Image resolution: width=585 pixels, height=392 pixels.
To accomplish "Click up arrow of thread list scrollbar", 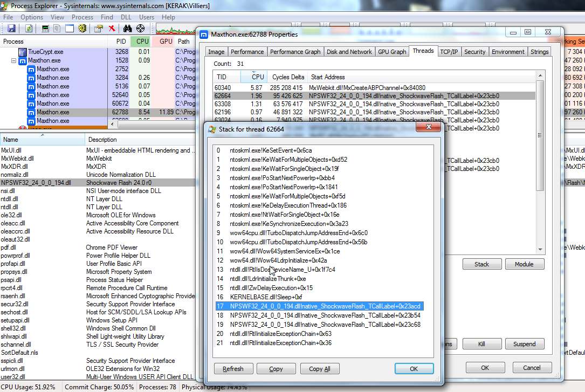I will click(540, 75).
